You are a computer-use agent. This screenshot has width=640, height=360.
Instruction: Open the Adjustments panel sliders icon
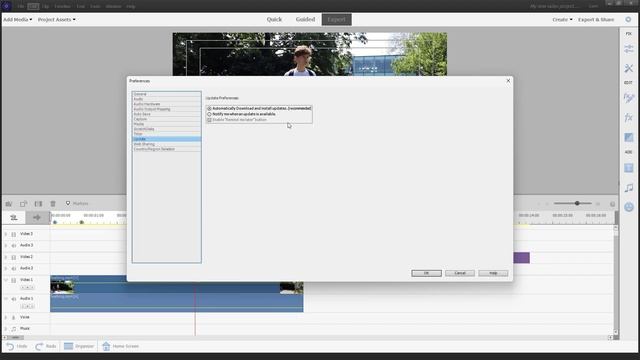point(629,49)
